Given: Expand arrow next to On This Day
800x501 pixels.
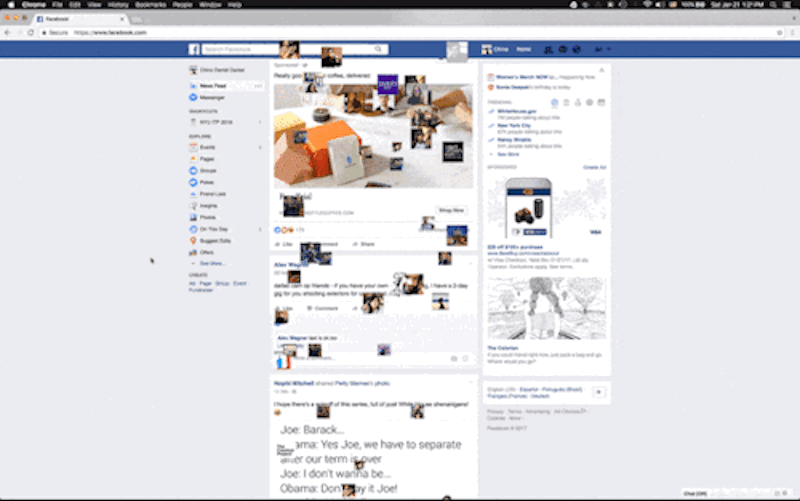Looking at the screenshot, I should coord(260,230).
